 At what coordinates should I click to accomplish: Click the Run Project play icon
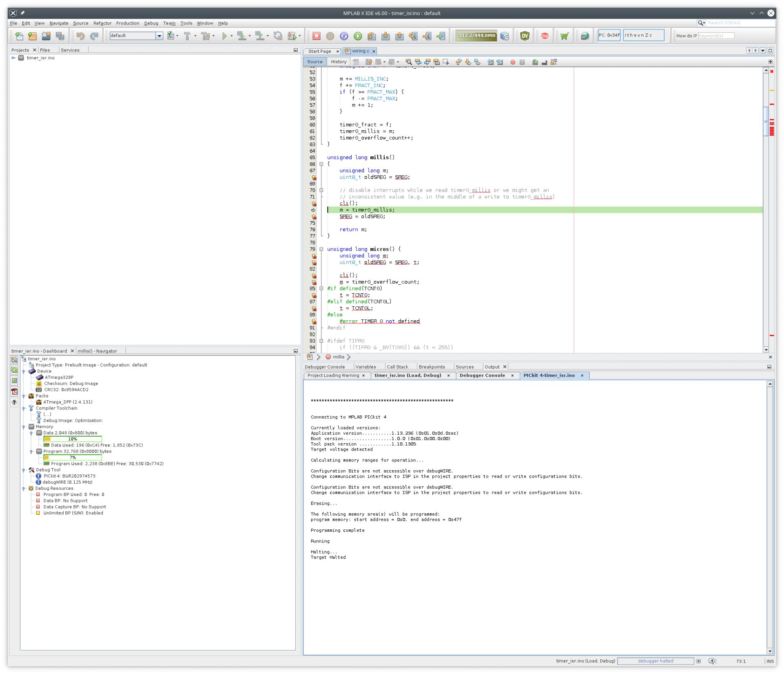coord(224,36)
